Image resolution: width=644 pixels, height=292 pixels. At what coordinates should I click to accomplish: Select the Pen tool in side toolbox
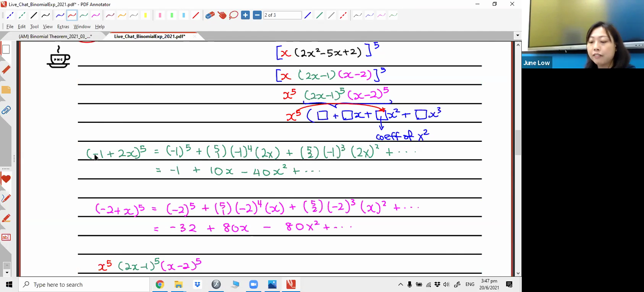pos(6,198)
